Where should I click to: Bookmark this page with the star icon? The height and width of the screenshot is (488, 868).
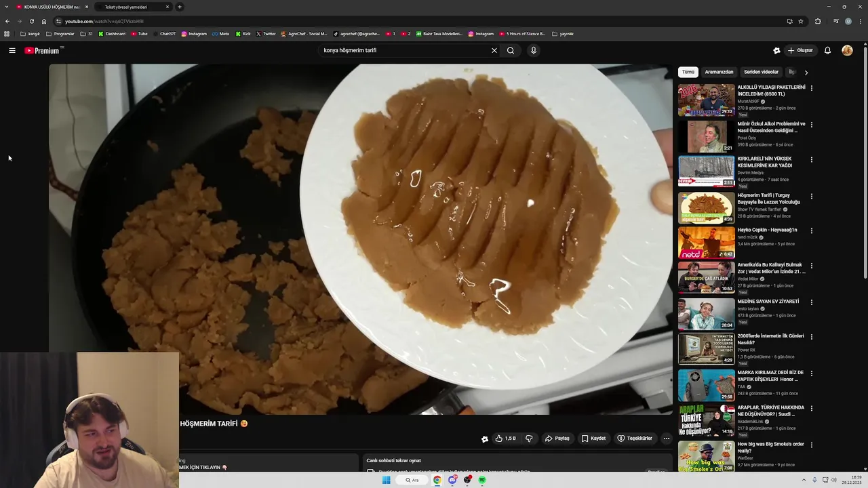tap(801, 21)
